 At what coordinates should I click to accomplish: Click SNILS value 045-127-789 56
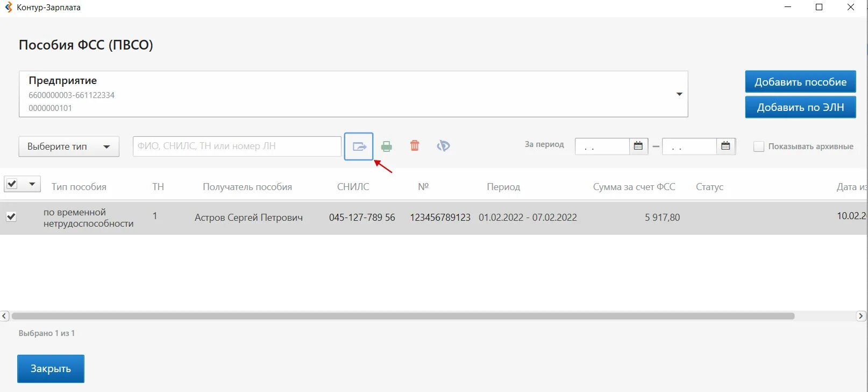click(362, 218)
